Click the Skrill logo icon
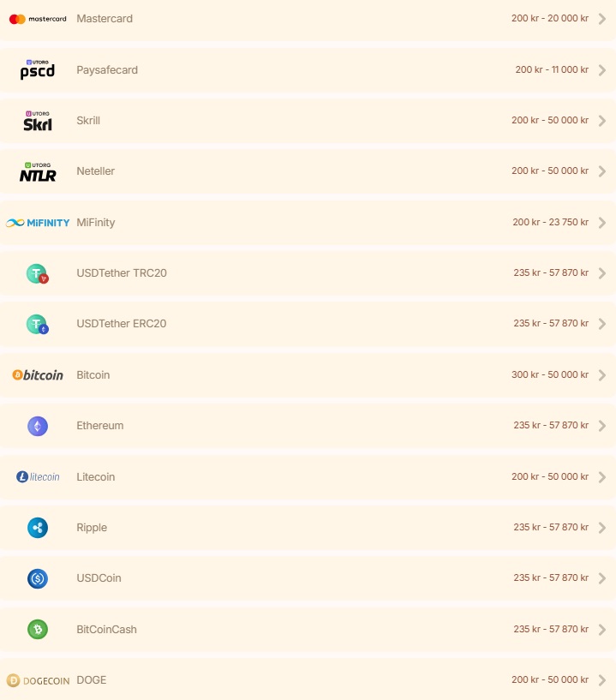The width and height of the screenshot is (616, 700). point(38,122)
